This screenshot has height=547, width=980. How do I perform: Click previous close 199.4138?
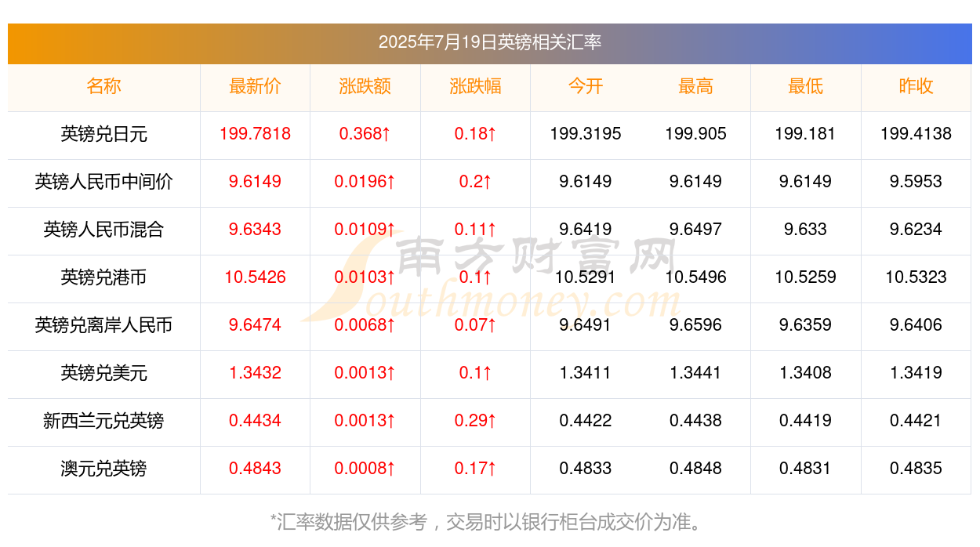916,134
